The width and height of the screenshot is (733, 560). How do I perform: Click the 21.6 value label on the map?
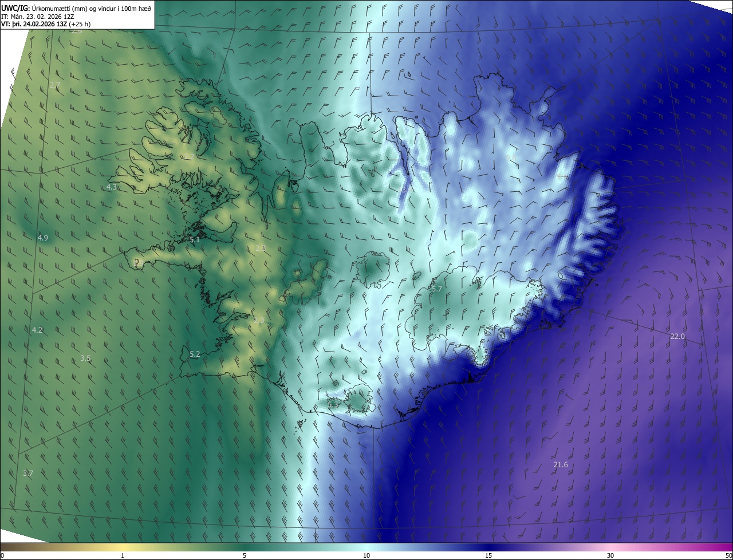point(561,465)
